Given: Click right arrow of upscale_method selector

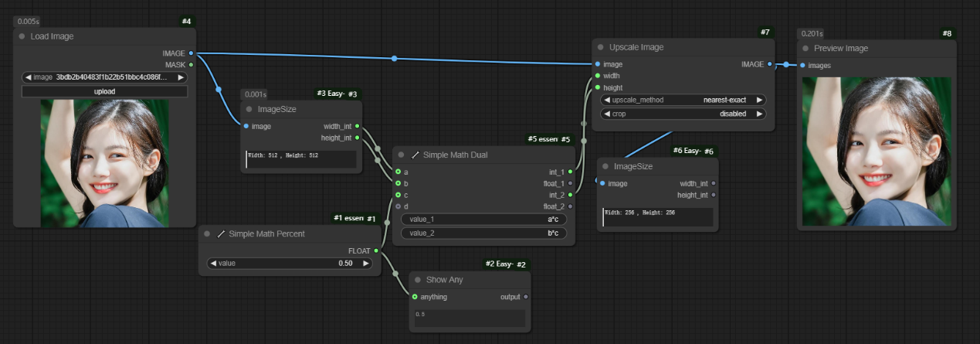Looking at the screenshot, I should click(x=759, y=100).
